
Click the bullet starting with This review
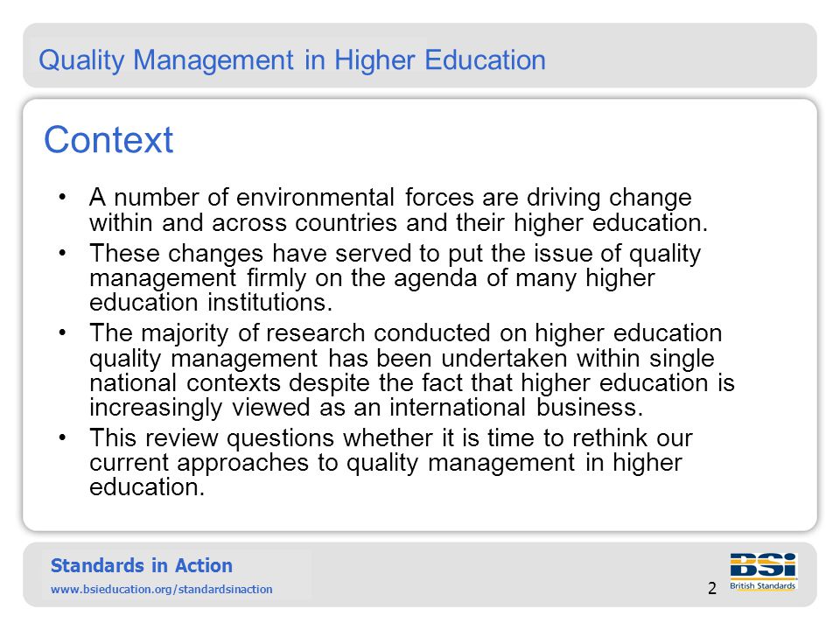point(391,462)
